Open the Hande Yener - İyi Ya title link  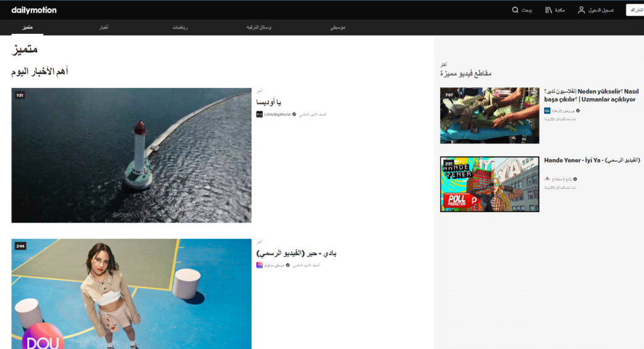(x=592, y=160)
